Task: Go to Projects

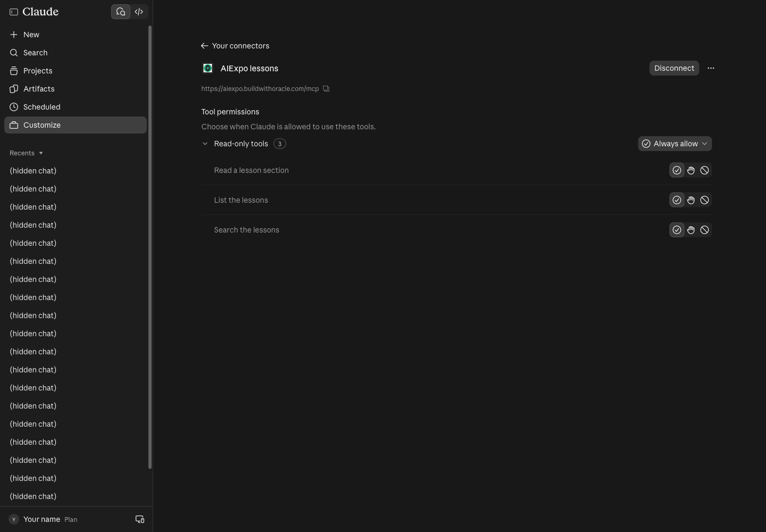Action: pyautogui.click(x=76, y=71)
